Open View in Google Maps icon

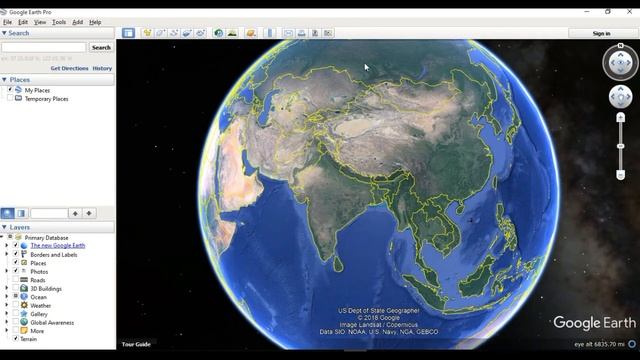click(328, 33)
